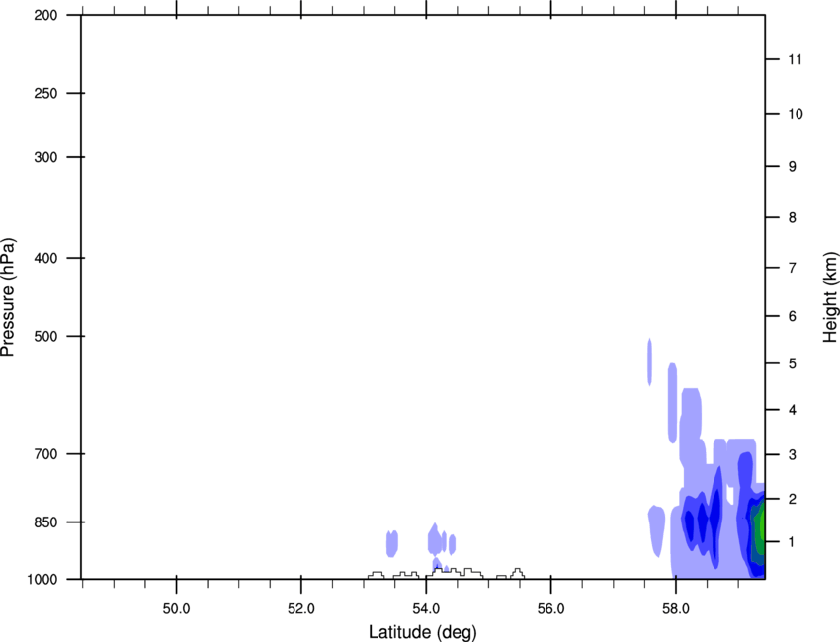Click the 10 km height label
This screenshot has width=840, height=642.
tap(796, 114)
